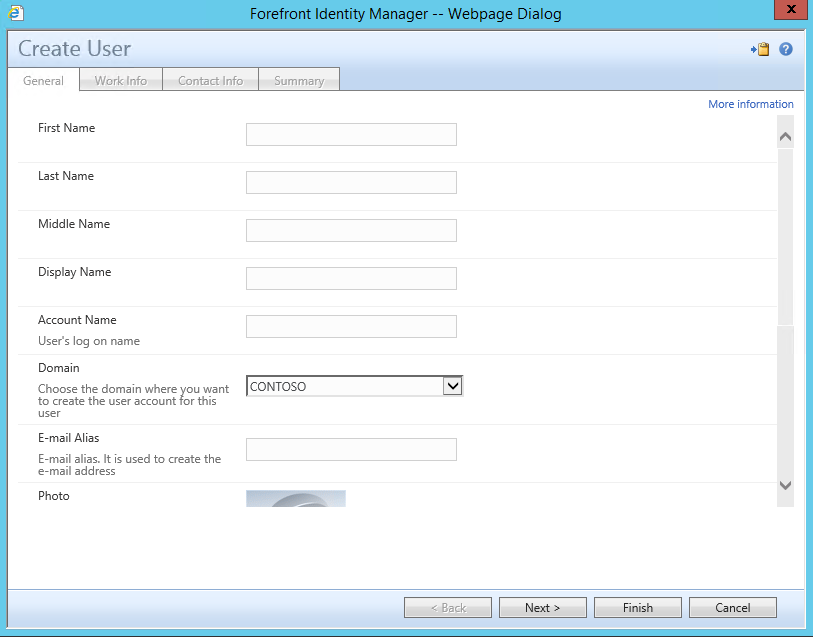Click the Next button
Screen dimensions: 813x637
543,607
